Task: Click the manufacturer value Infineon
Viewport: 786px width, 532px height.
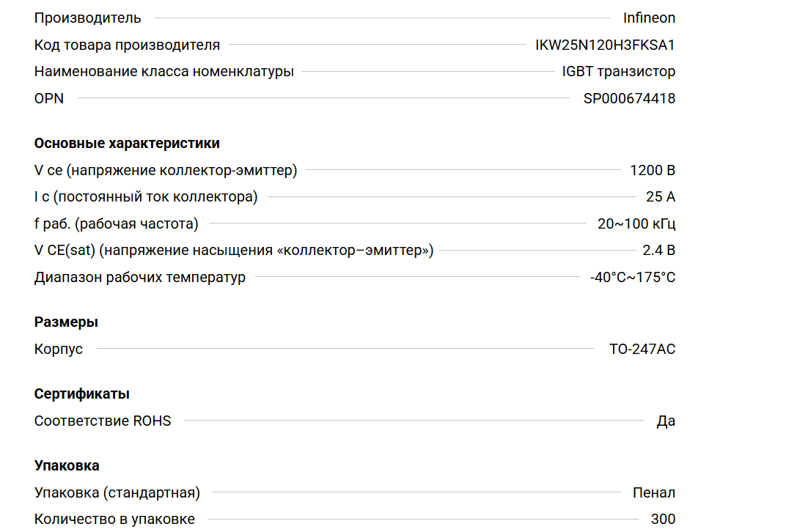Action: coord(649,18)
